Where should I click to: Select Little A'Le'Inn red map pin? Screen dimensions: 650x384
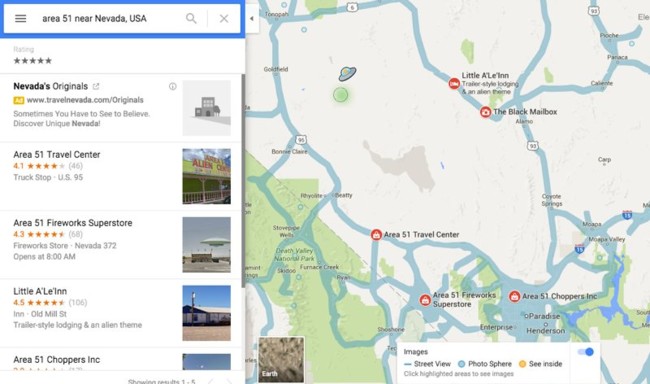454,83
